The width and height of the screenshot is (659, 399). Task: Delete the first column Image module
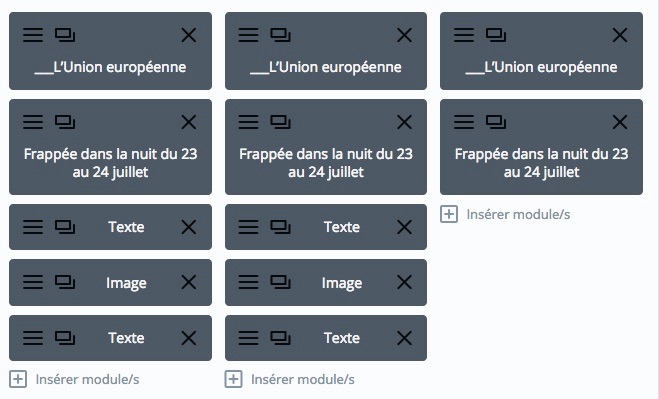pos(189,282)
